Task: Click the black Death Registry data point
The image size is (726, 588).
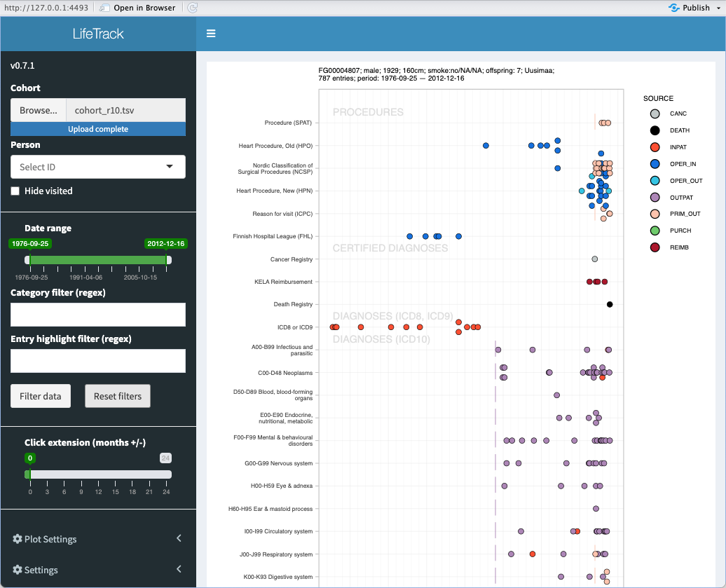Action: (610, 304)
